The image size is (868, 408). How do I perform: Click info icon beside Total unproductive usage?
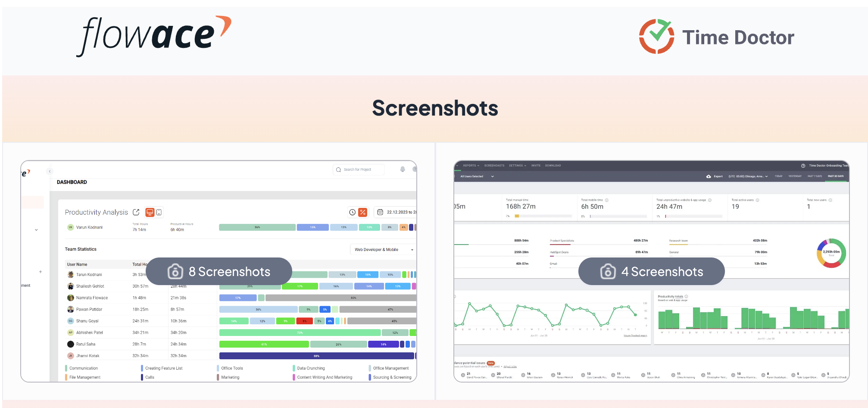coord(710,200)
